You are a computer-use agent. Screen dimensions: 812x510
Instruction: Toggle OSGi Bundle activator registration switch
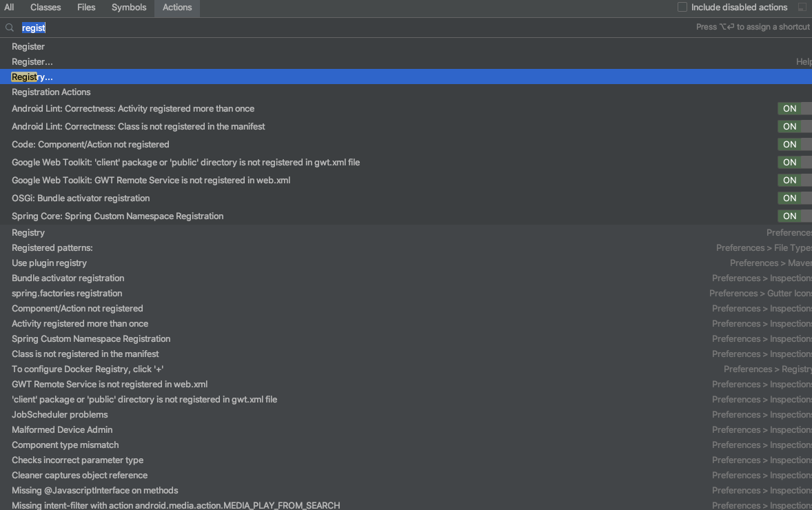coord(793,198)
